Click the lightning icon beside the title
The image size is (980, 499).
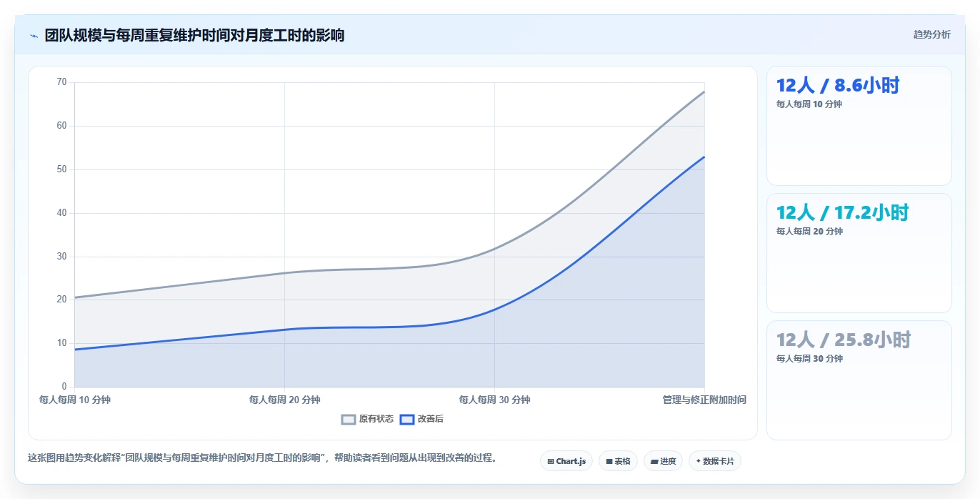[x=34, y=36]
